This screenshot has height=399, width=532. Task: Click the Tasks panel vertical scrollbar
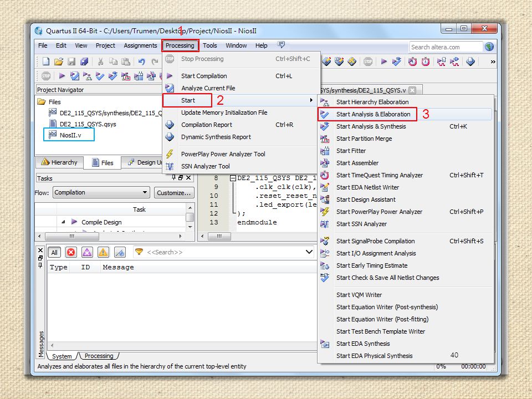point(190,217)
